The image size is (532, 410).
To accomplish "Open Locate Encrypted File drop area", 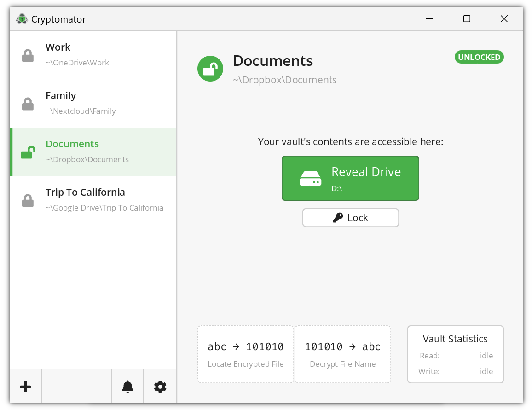I will point(246,354).
